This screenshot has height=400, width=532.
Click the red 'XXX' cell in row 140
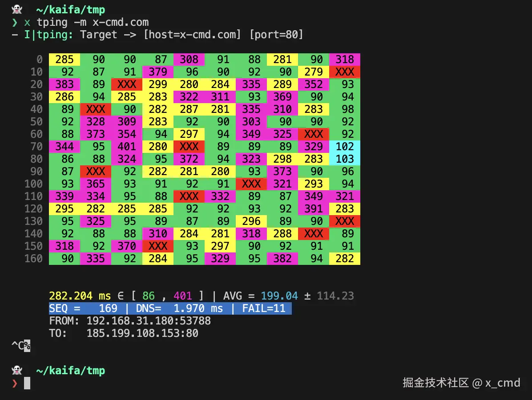[x=314, y=234]
